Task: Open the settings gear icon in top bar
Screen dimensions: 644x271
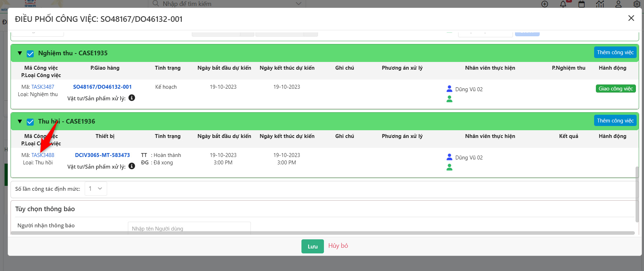Action: (x=637, y=4)
